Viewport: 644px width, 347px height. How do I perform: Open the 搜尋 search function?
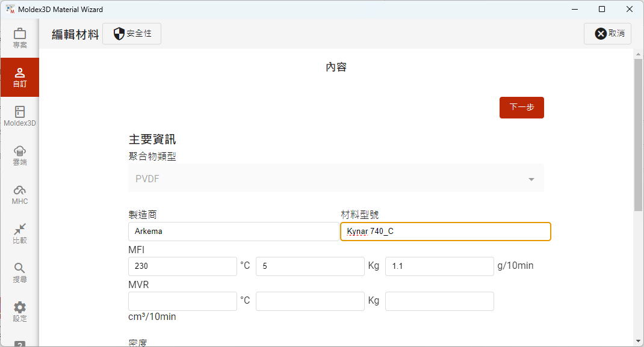coord(20,272)
